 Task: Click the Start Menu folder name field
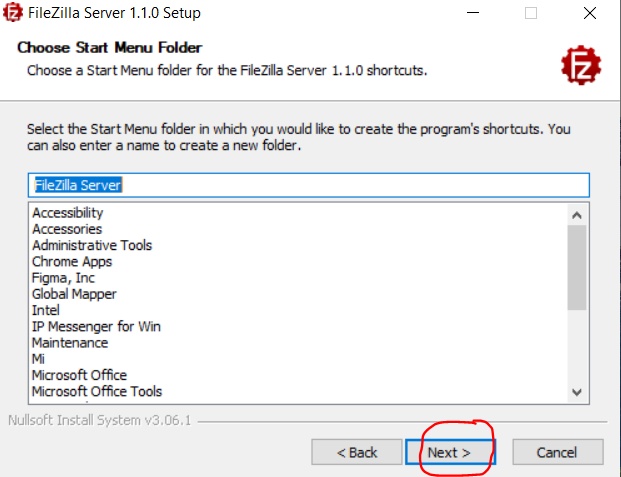point(308,185)
